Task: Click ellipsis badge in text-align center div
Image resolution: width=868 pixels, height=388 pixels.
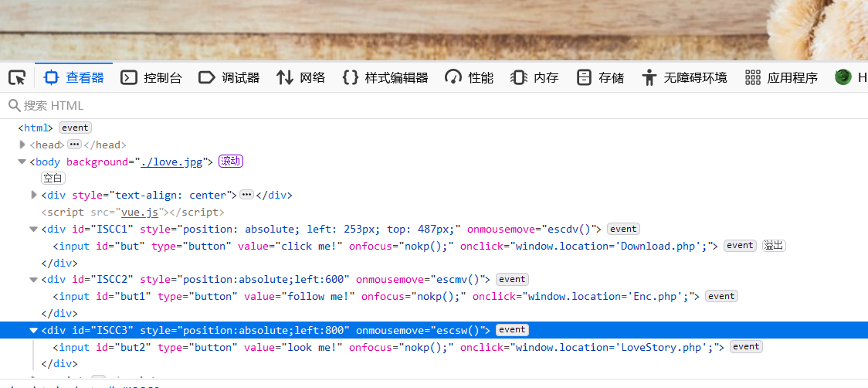Action: point(247,195)
